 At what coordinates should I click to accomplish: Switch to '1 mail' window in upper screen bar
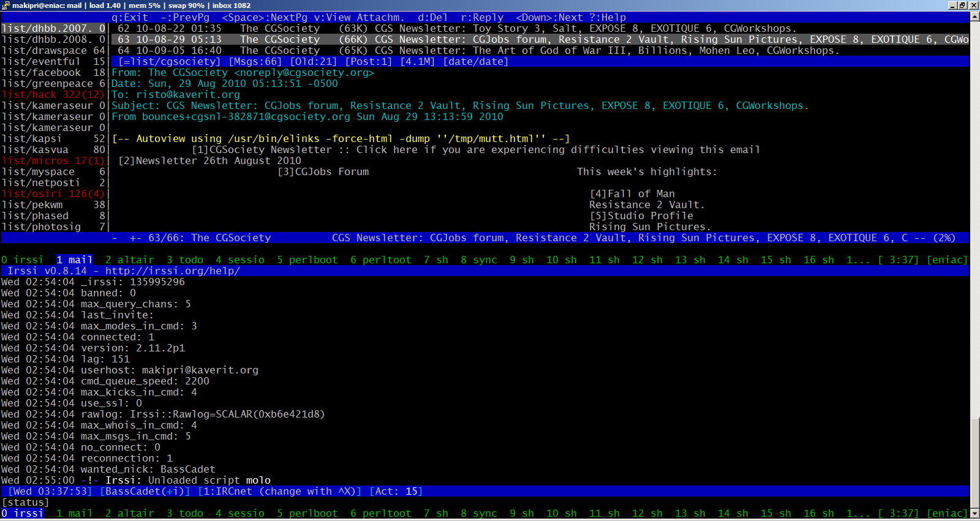(x=75, y=260)
